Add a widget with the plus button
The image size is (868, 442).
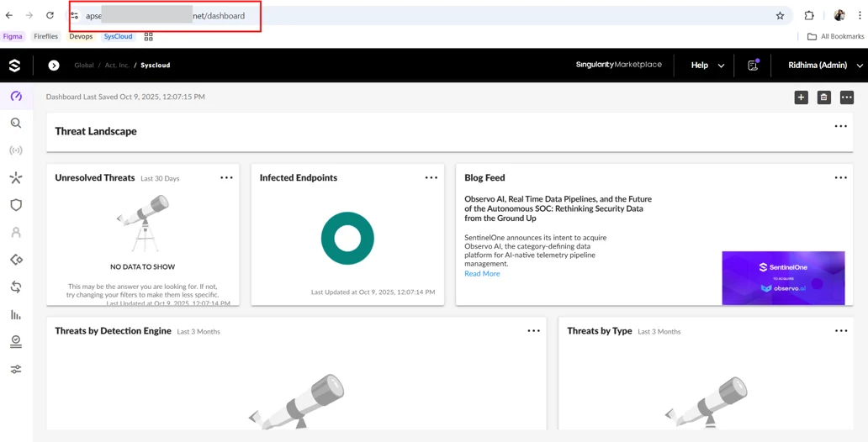tap(801, 97)
